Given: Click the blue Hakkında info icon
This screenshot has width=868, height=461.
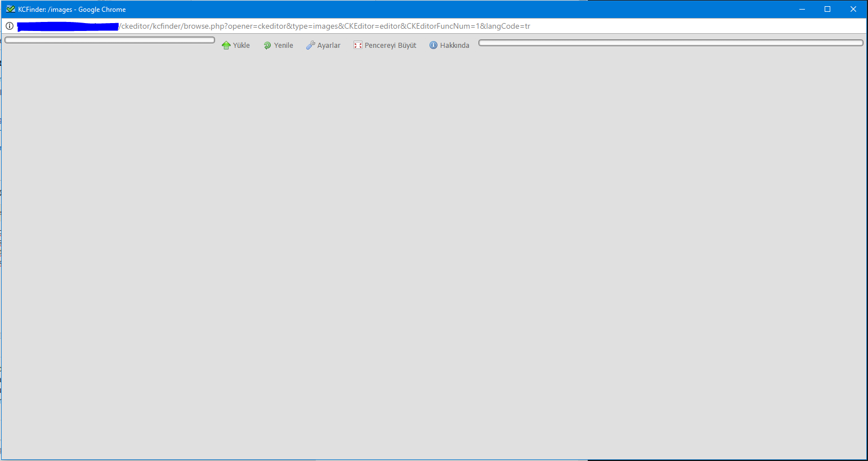Looking at the screenshot, I should 433,45.
